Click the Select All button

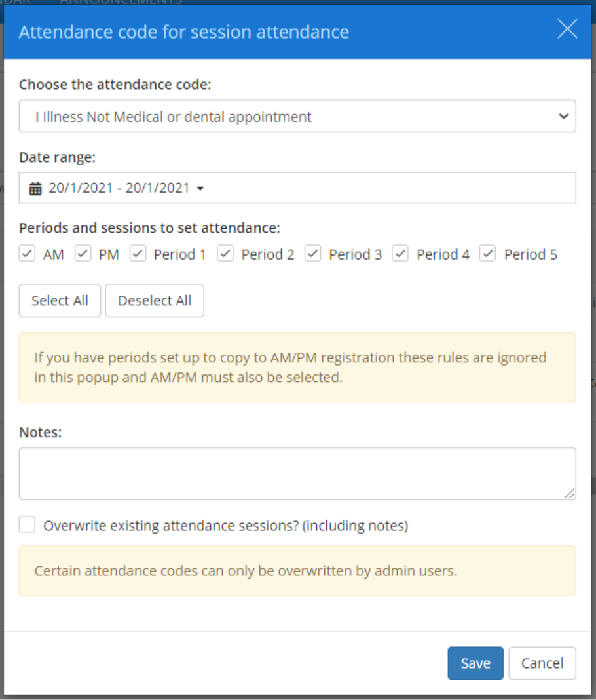tap(60, 300)
